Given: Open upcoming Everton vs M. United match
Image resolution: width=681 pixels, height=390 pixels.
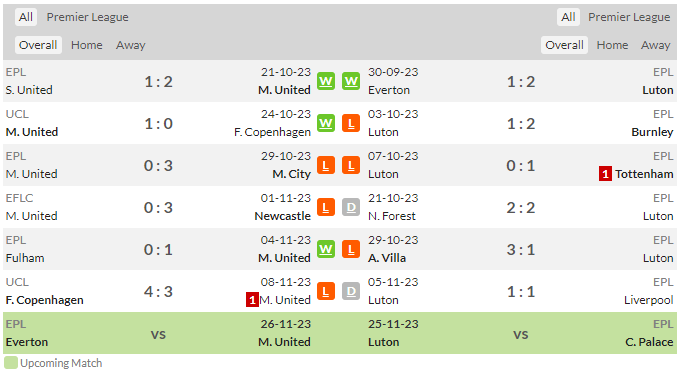Looking at the screenshot, I should click(158, 333).
